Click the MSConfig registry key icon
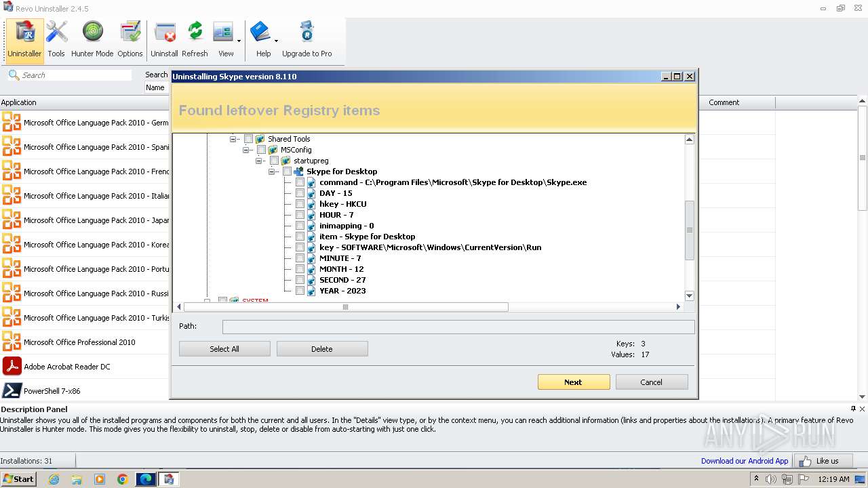The width and height of the screenshot is (868, 488). pyautogui.click(x=273, y=150)
